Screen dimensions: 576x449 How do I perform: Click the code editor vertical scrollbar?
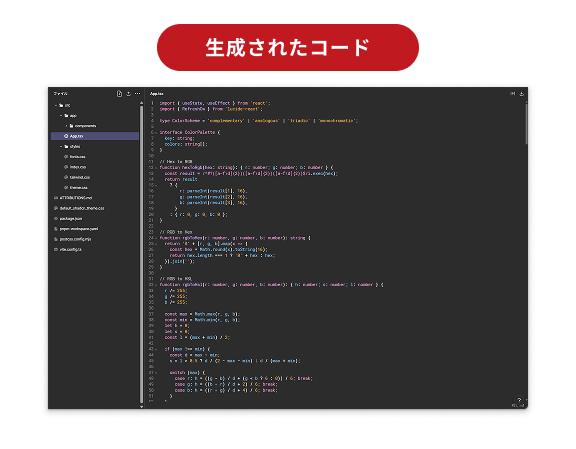(x=526, y=123)
